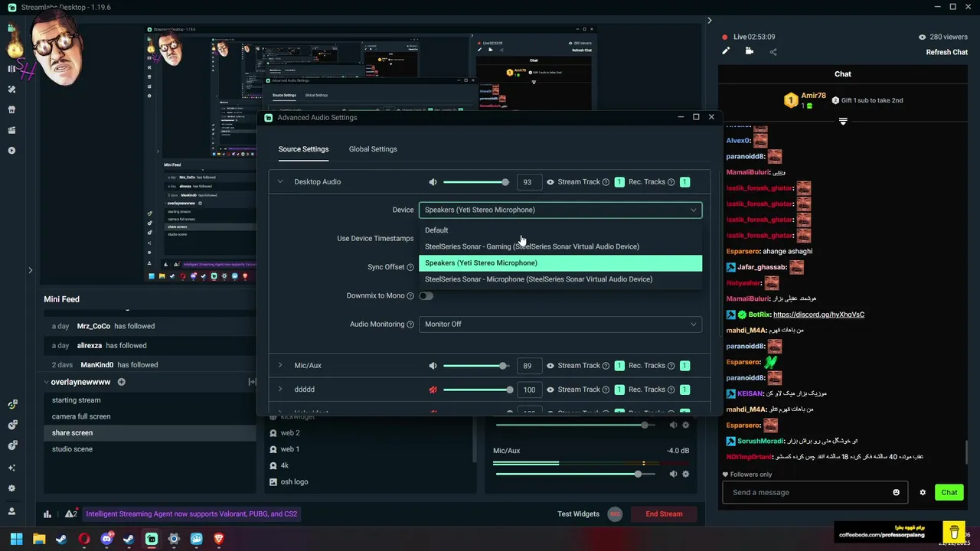Click the Windows Start button
This screenshot has height=551, width=980.
[16, 539]
